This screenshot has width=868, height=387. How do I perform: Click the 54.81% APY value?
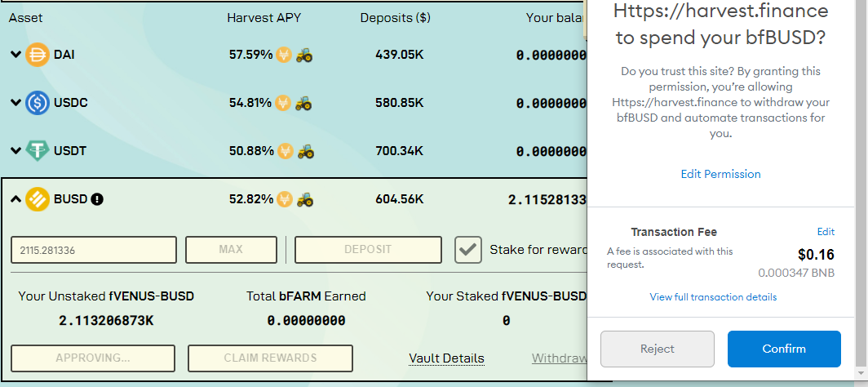tap(250, 103)
